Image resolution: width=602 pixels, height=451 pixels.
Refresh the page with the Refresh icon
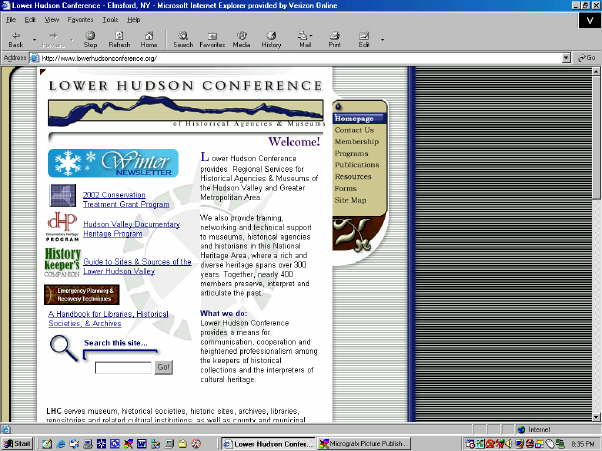pyautogui.click(x=119, y=40)
